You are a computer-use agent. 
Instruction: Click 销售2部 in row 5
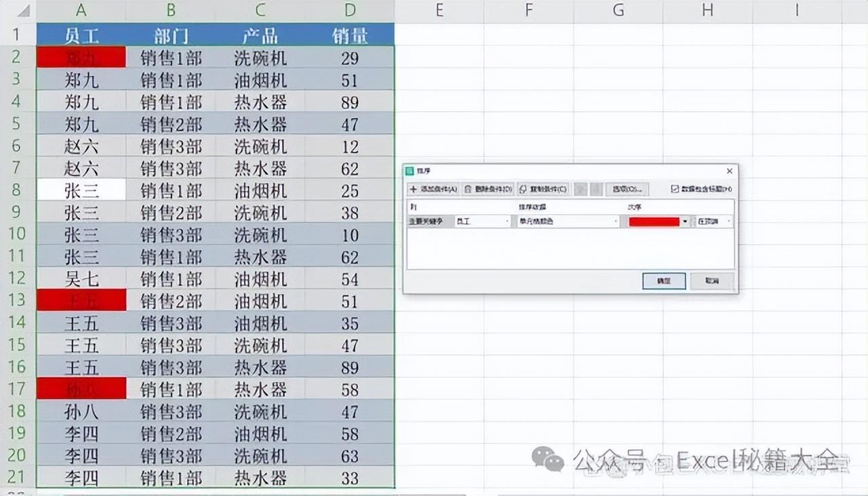[x=170, y=123]
